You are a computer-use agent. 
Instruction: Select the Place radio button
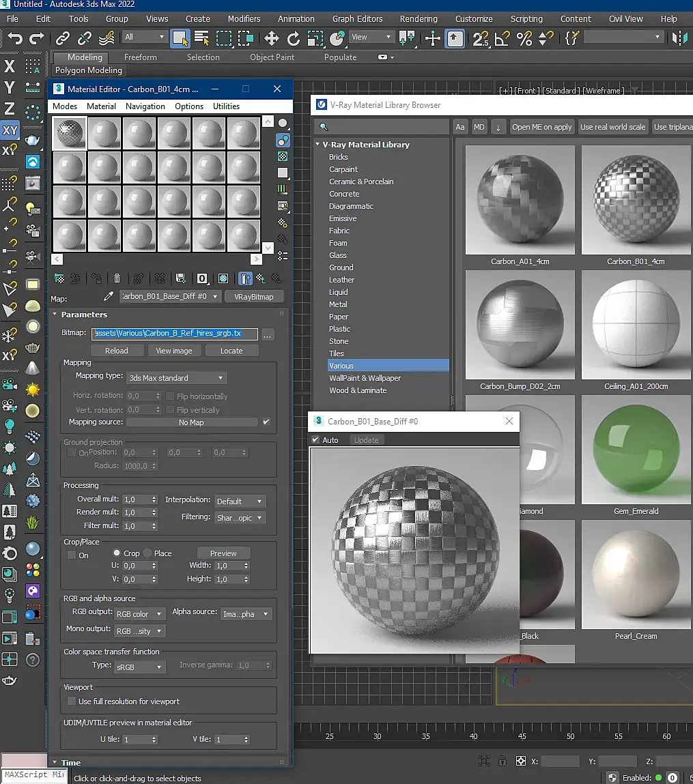148,553
